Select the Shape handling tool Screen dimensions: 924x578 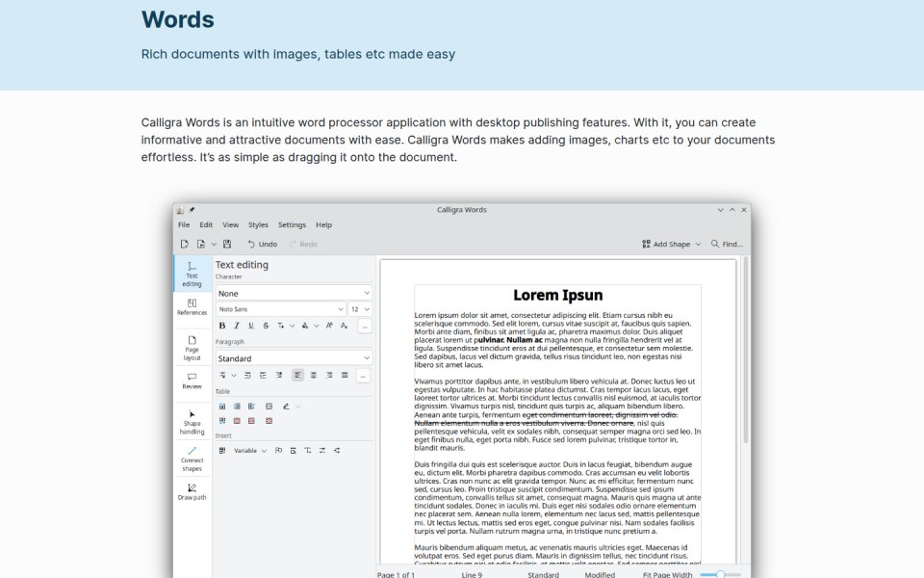[x=192, y=422]
